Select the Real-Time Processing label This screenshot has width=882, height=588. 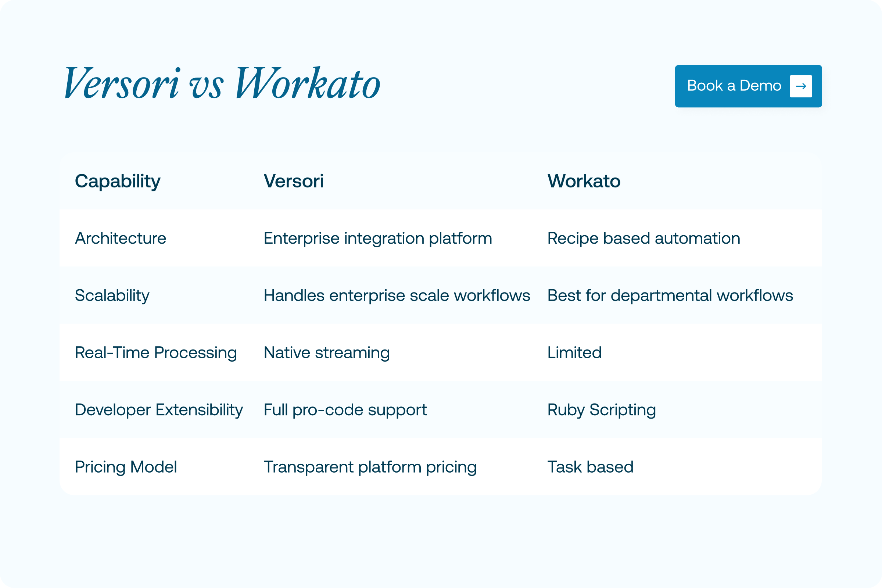tap(155, 353)
